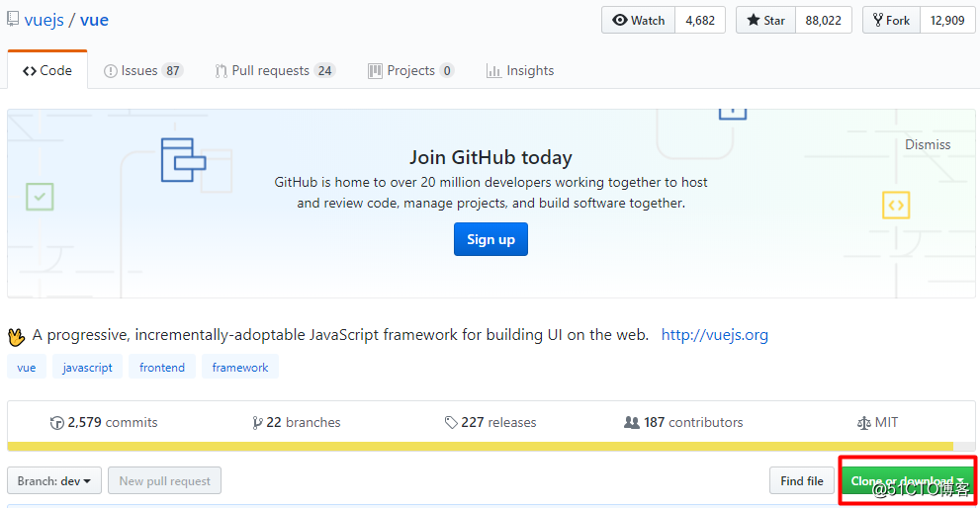Click the vue topic tag

(27, 368)
